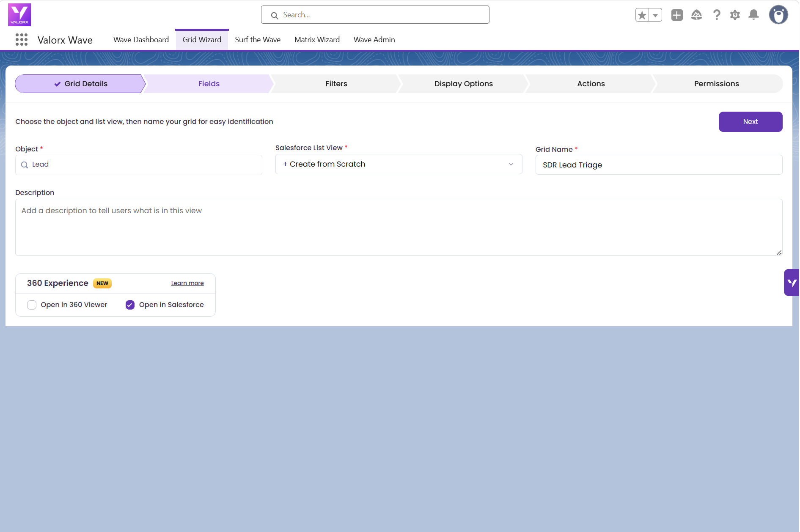This screenshot has height=532, width=800.
Task: Select the Grid Details wizard step
Action: (x=80, y=84)
